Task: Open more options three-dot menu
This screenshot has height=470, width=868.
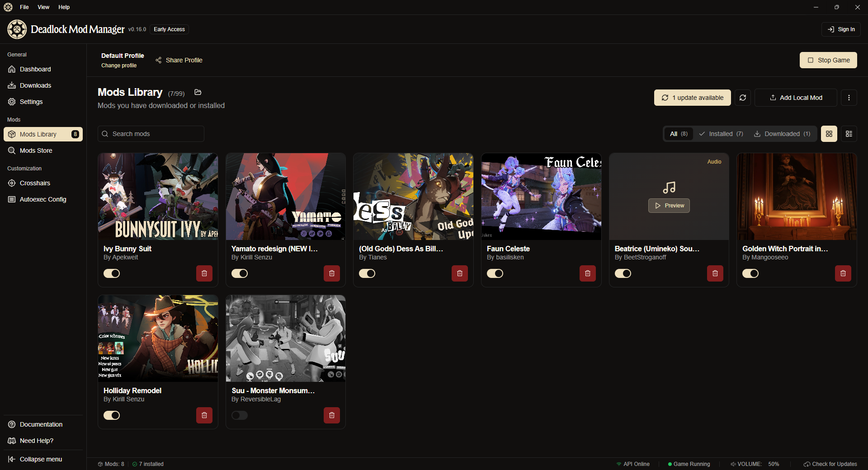Action: click(849, 98)
